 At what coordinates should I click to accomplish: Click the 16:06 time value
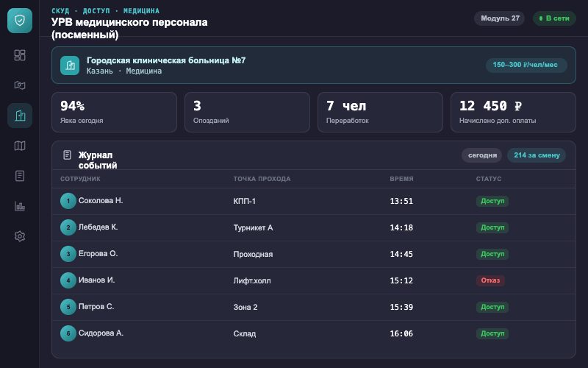(401, 333)
